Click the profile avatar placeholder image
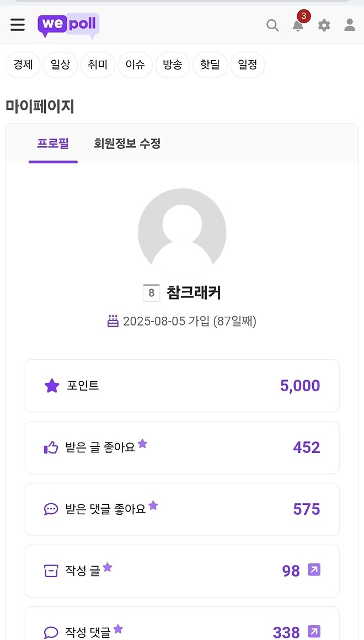Viewport: 364px width, 640px height. 182,232
